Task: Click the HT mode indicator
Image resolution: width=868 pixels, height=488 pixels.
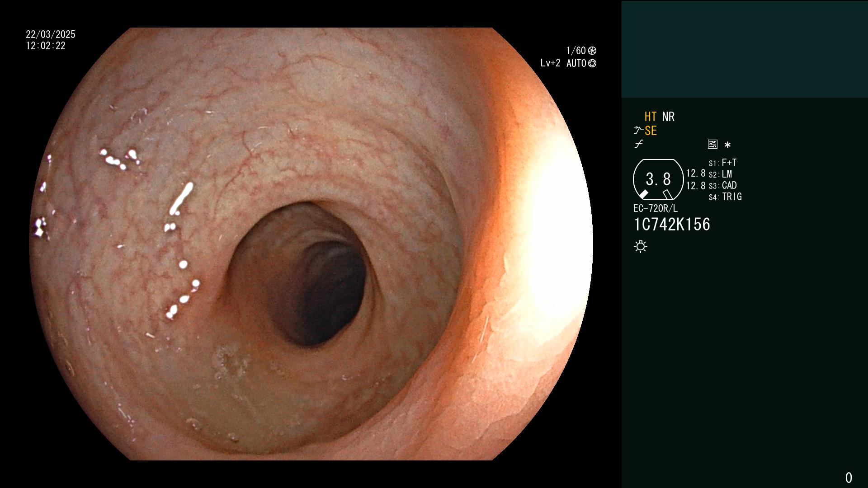Action: 650,117
